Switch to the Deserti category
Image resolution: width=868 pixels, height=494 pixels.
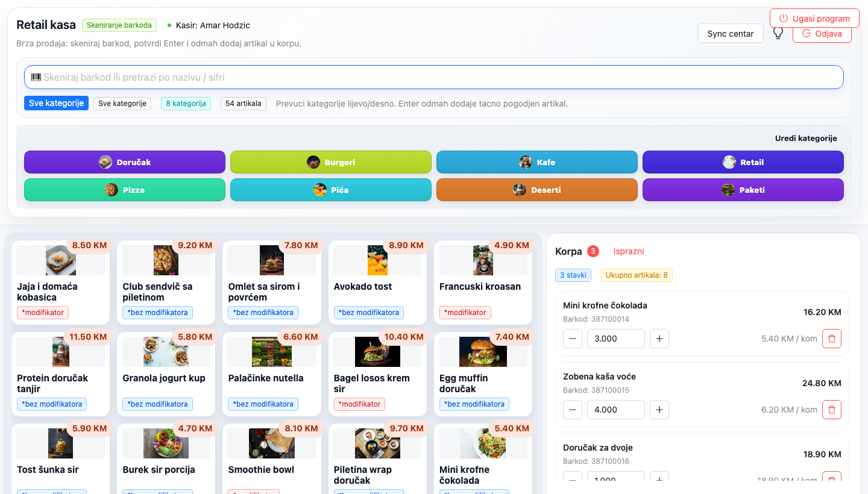(x=537, y=190)
